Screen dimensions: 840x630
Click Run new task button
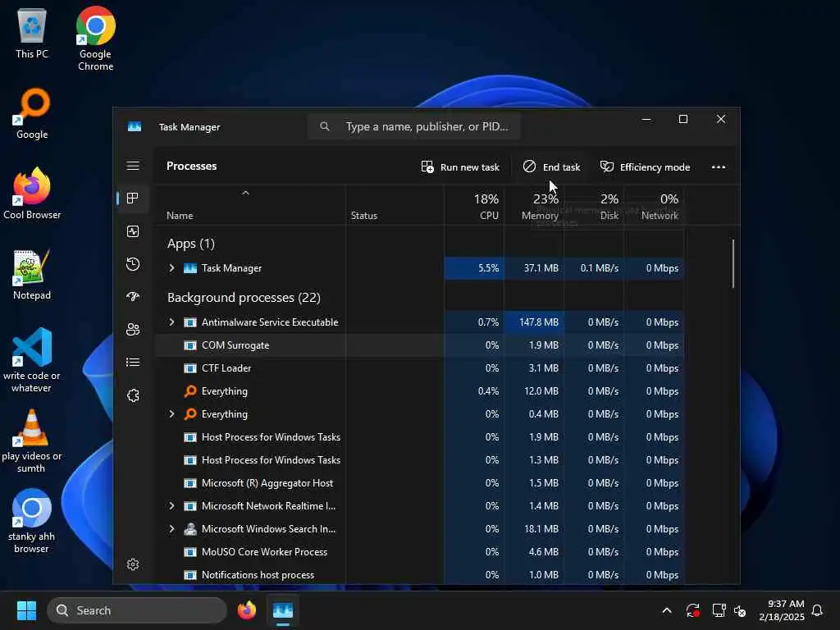(460, 167)
